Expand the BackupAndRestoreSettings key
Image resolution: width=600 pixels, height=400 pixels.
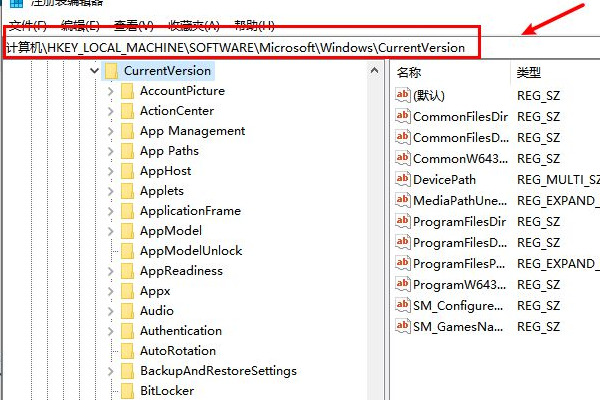tap(111, 371)
